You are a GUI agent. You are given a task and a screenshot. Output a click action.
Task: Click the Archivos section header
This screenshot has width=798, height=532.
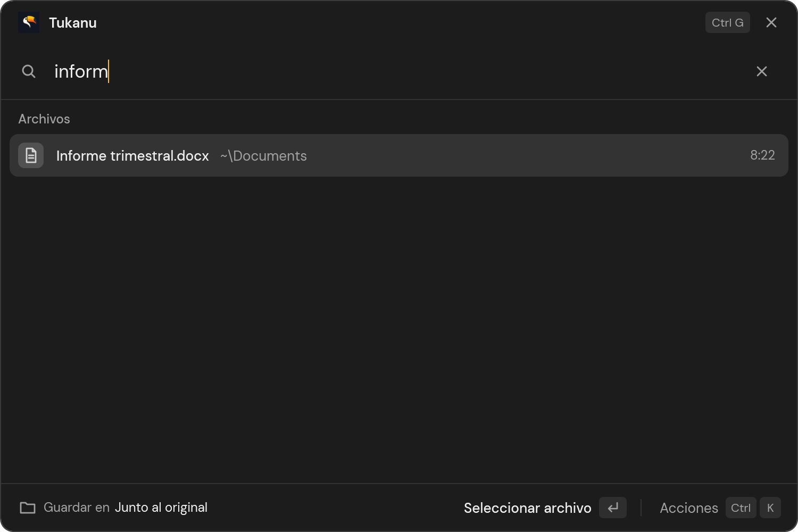pos(44,119)
